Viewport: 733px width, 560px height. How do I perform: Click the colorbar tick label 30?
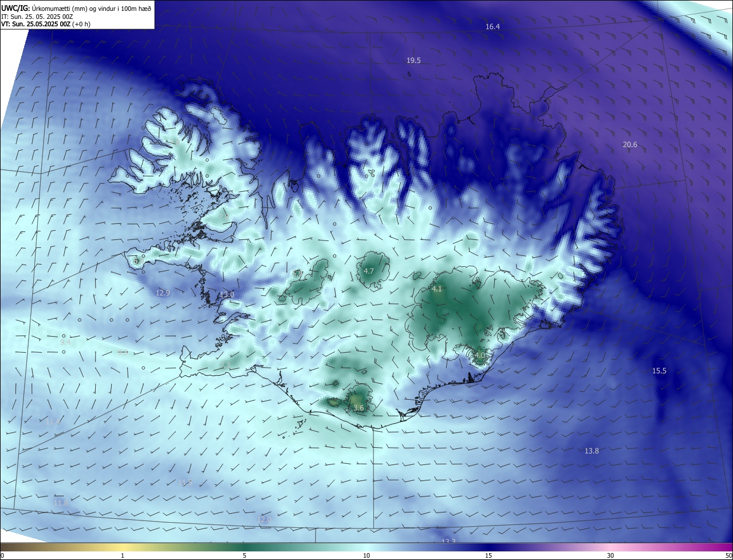[x=610, y=555]
